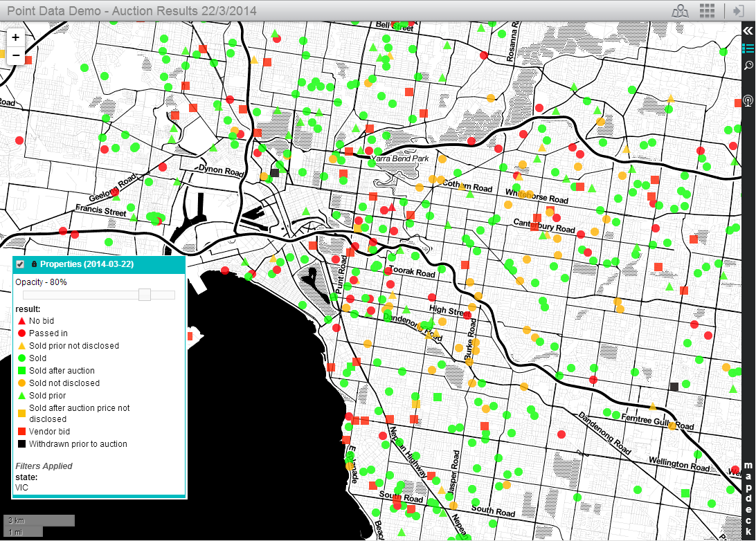The image size is (756, 541).
Task: Click the 'Withdrawn prior to auction' black square symbol
Action: [x=21, y=443]
